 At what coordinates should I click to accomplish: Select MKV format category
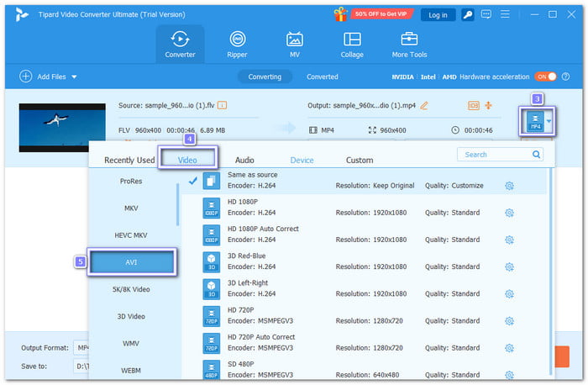point(131,208)
